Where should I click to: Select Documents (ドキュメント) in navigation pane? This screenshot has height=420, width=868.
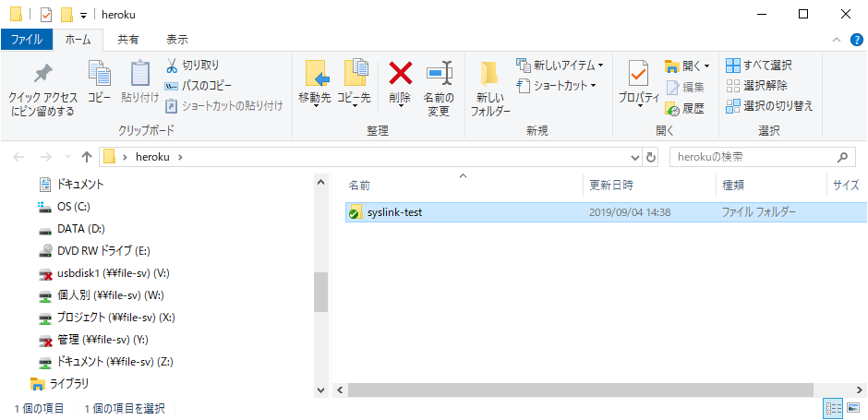pos(71,184)
